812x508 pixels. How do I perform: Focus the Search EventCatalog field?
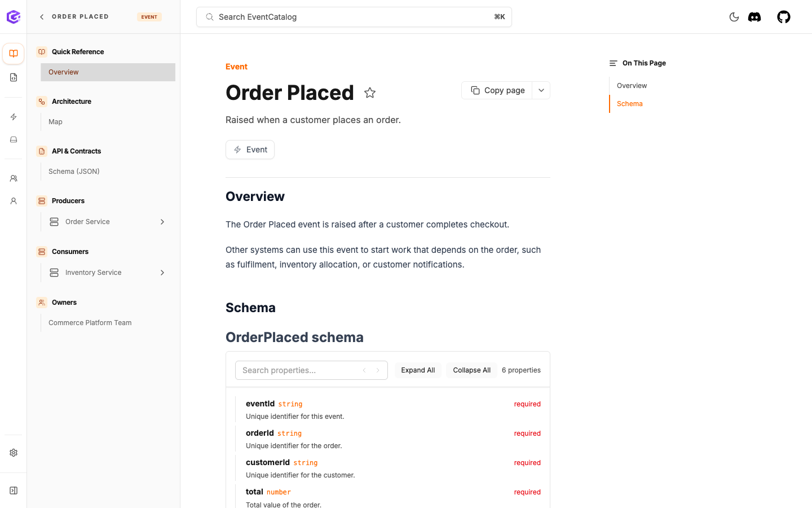pyautogui.click(x=354, y=17)
